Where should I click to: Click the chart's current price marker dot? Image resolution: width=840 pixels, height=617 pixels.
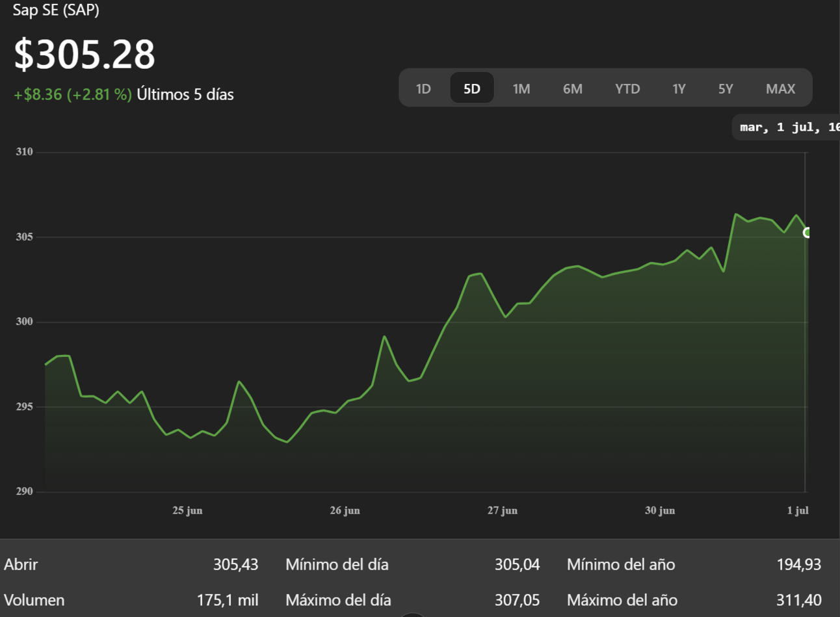[807, 233]
